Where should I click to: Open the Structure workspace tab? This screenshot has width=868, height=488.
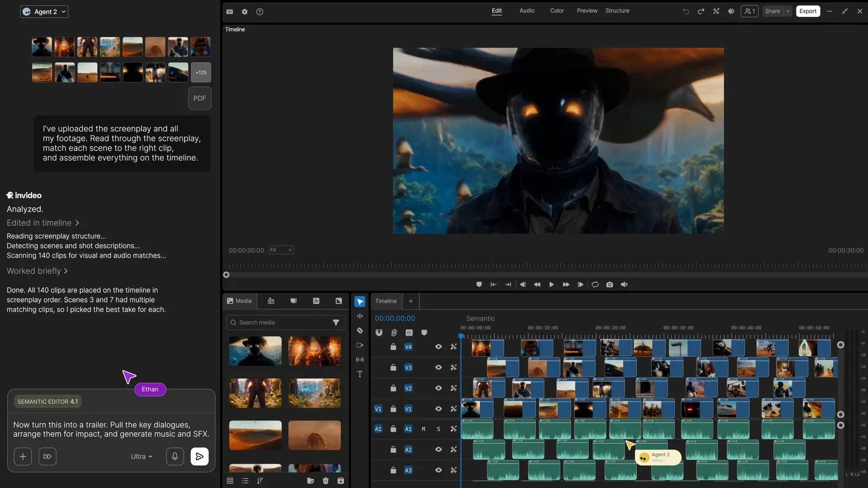tap(617, 11)
